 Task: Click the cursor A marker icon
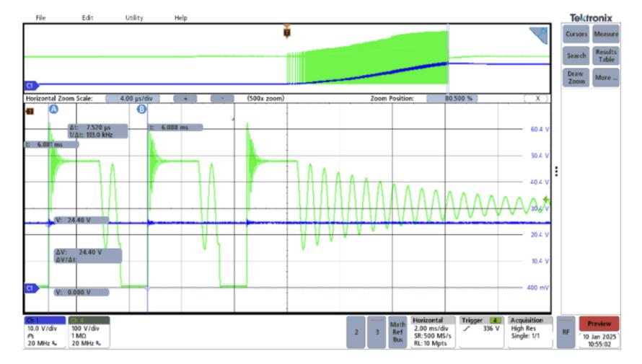pos(53,110)
